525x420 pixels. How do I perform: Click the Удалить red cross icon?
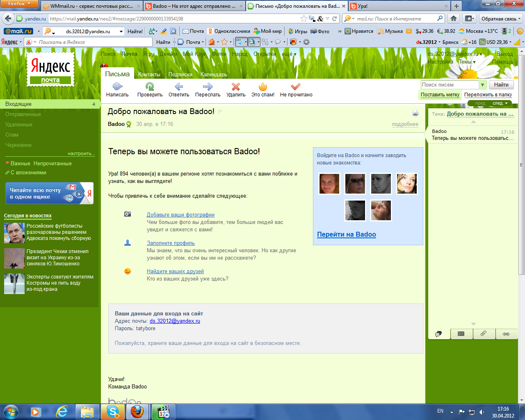pos(236,87)
